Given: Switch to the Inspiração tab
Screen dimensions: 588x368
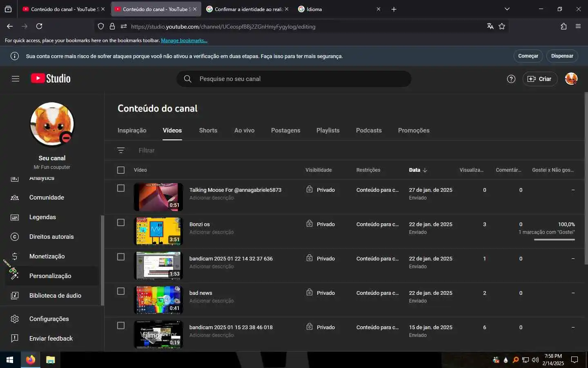Looking at the screenshot, I should (132, 130).
